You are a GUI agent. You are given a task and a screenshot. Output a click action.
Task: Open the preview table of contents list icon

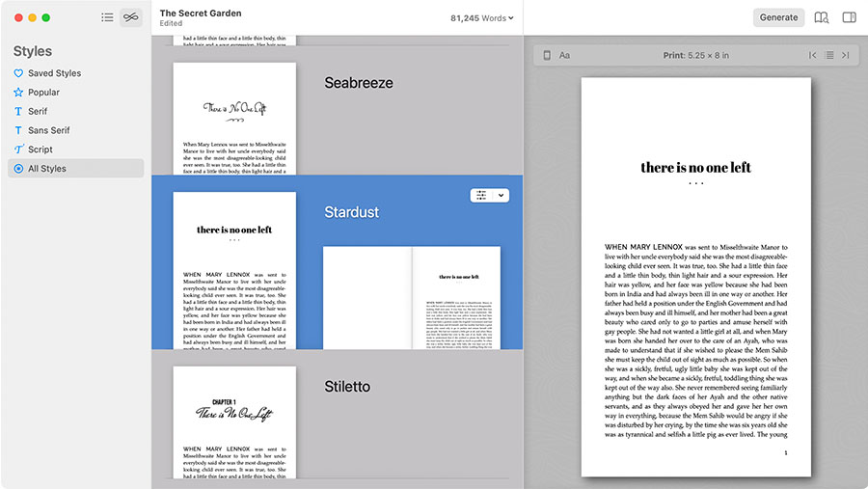point(829,55)
